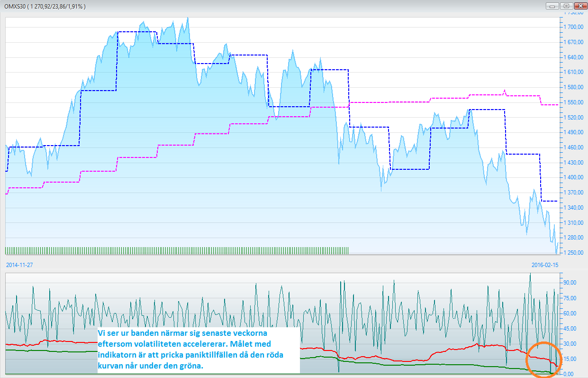The image size is (588, 378).
Task: Click the 1 460,00 price axis label
Action: pyautogui.click(x=573, y=148)
